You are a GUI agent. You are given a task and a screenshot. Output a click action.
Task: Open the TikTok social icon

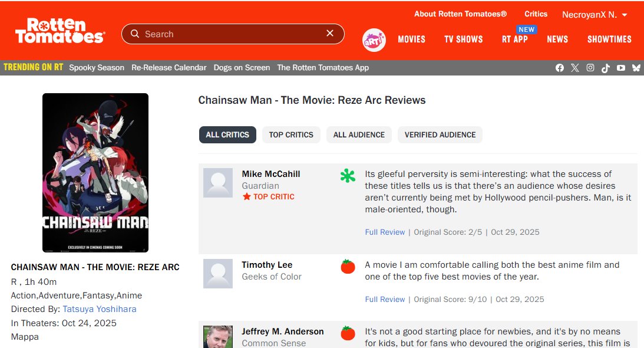(x=605, y=68)
